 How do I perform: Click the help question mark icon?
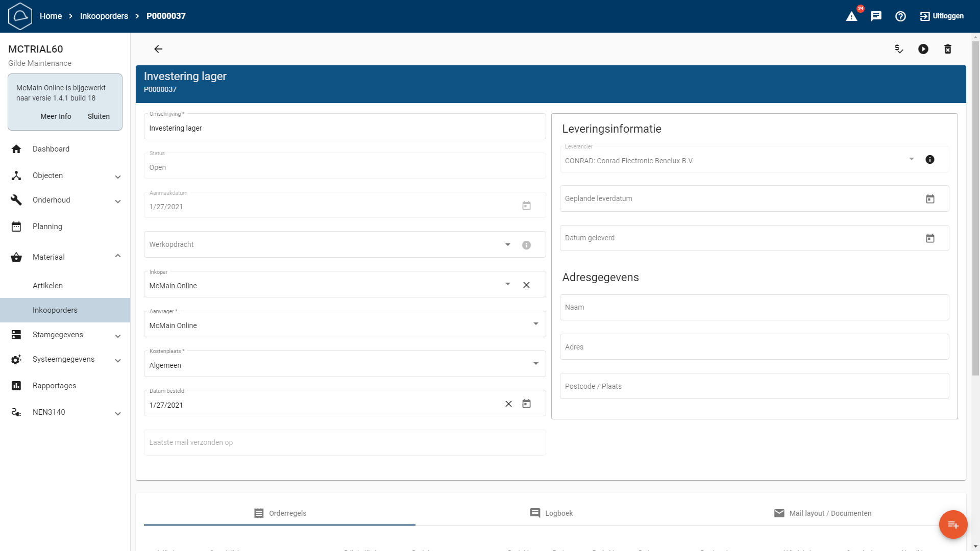900,16
